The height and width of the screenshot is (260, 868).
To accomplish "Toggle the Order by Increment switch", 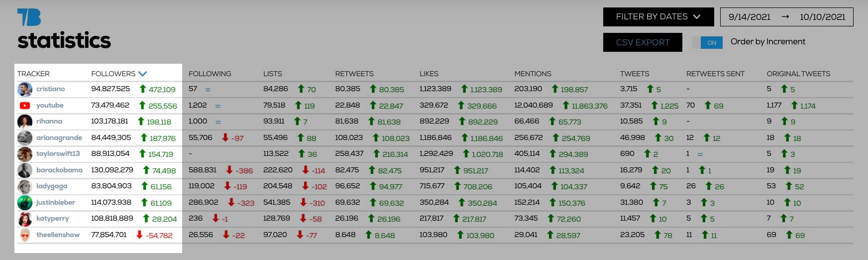I will pyautogui.click(x=707, y=42).
